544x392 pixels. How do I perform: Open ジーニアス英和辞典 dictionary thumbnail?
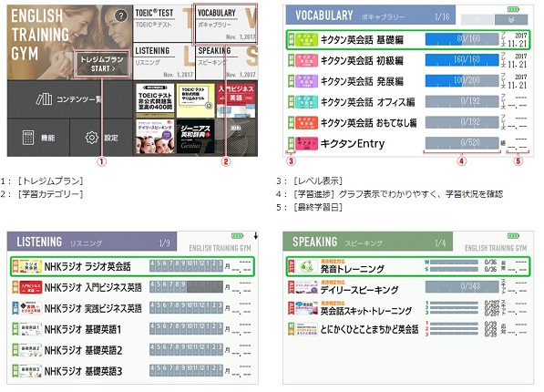click(x=195, y=137)
